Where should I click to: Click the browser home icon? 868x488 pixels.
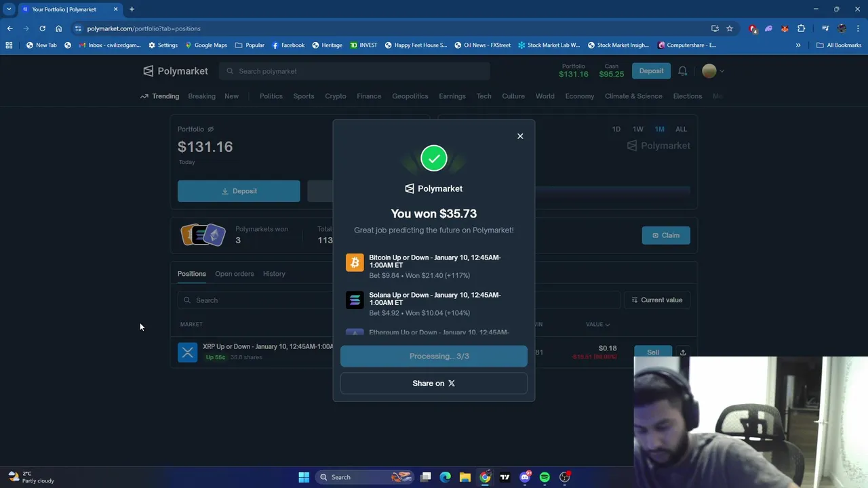click(58, 28)
